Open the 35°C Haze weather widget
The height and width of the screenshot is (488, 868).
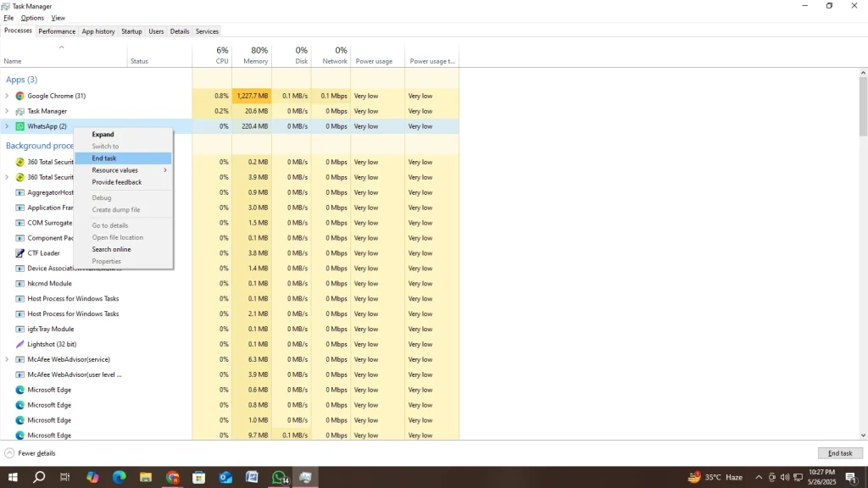pos(715,477)
